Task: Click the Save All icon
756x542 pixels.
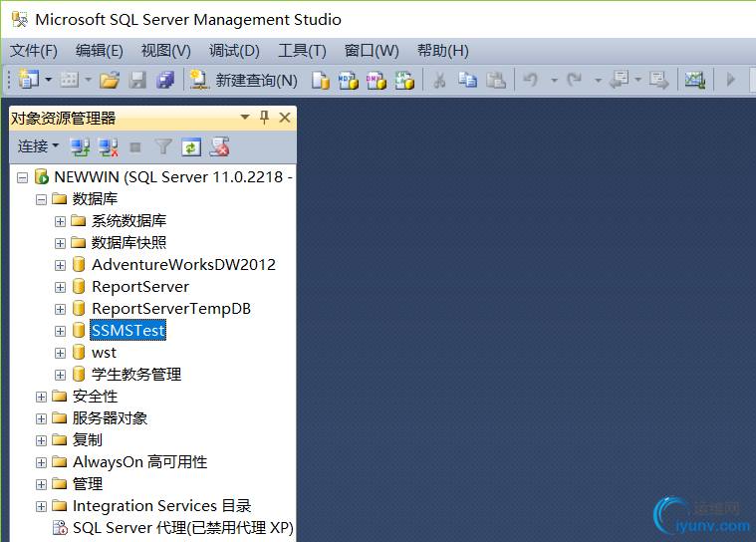Action: [165, 80]
